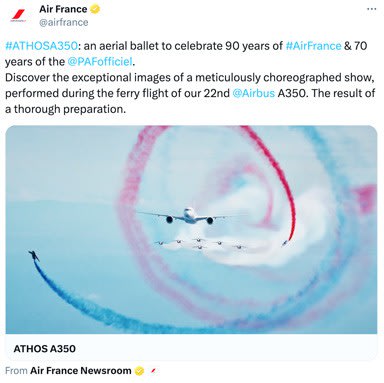Click the Air France profile avatar logo
The image size is (384, 383).
click(x=18, y=16)
